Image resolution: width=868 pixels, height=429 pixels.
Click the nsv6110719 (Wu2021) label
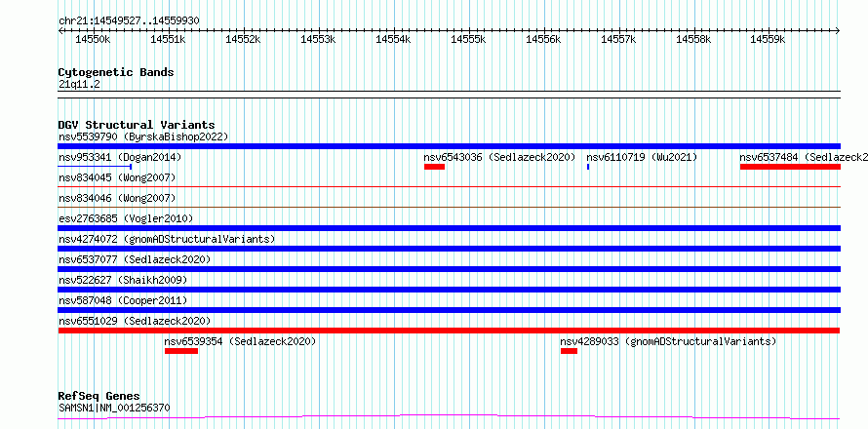[642, 157]
